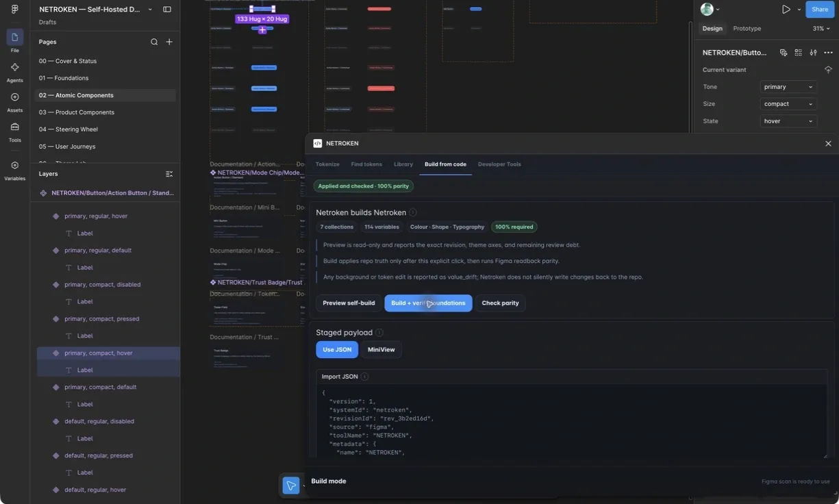Open the Agents panel
The height and width of the screenshot is (504, 839).
(14, 71)
